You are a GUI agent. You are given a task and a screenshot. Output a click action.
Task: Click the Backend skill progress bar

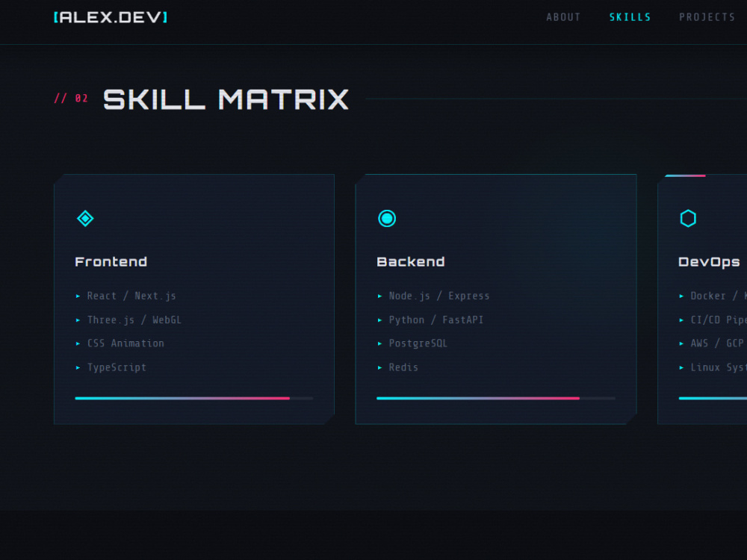(x=496, y=398)
